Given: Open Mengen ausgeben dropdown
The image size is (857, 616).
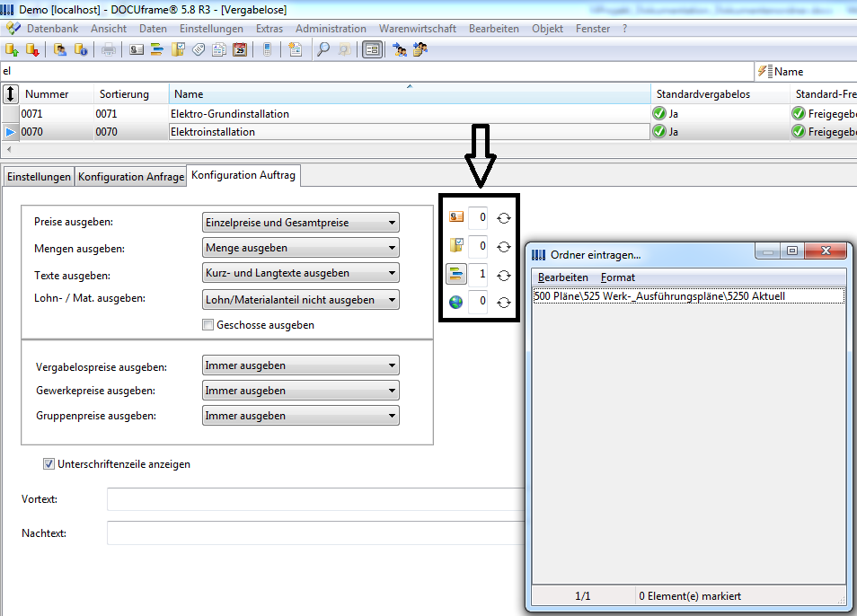Looking at the screenshot, I should click(x=301, y=247).
